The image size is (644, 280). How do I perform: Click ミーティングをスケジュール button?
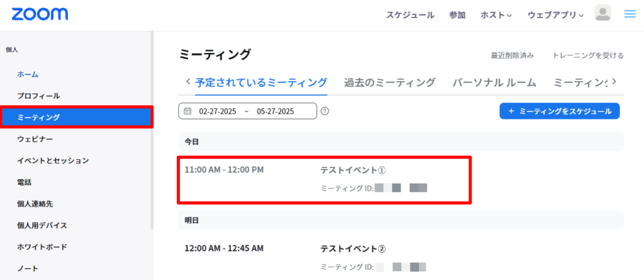click(559, 111)
